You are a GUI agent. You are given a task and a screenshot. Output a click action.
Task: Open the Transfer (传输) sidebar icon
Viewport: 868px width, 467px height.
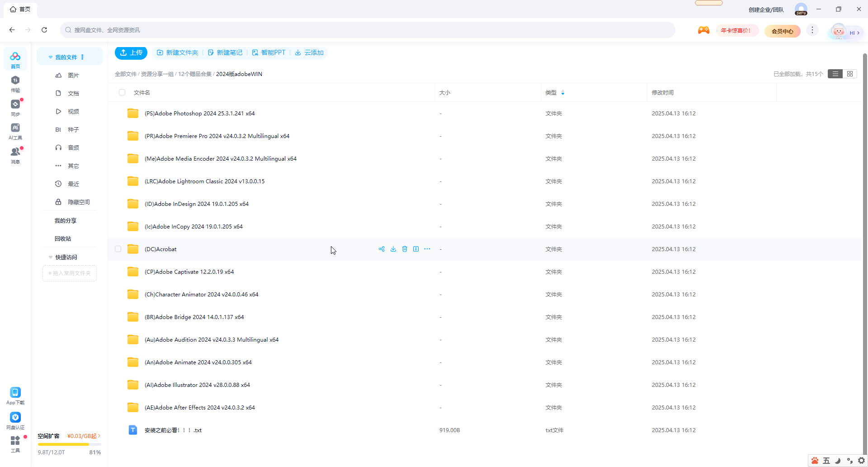15,84
